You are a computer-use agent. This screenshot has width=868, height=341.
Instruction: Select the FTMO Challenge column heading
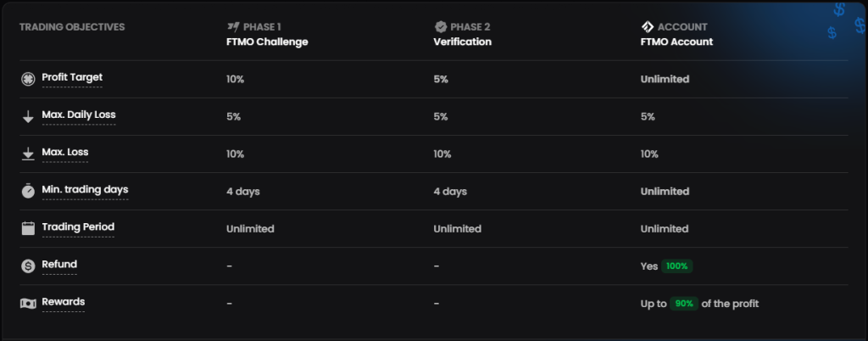point(267,42)
